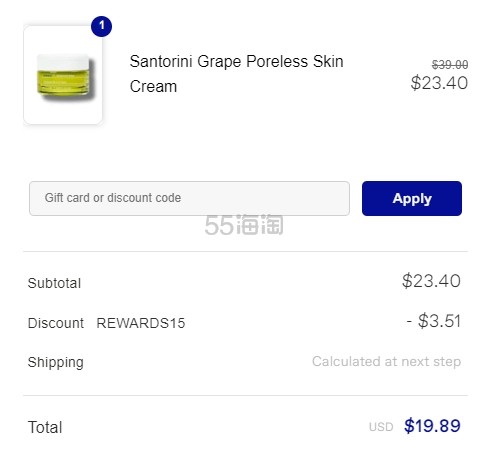Image resolution: width=489 pixels, height=449 pixels.
Task: Click the $23.40 sale price beside product
Action: click(439, 83)
